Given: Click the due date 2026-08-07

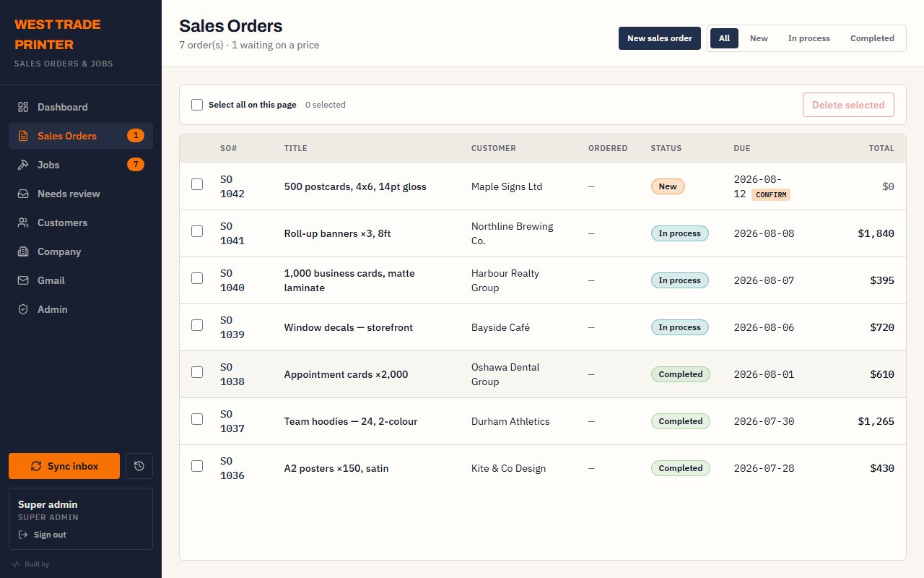Looking at the screenshot, I should click(x=764, y=280).
